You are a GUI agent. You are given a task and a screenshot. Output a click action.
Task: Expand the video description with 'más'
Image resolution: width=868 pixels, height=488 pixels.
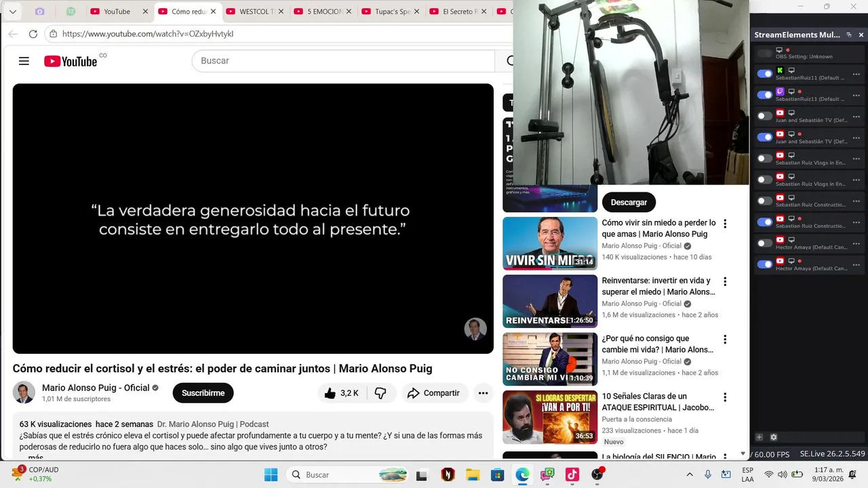(35, 457)
